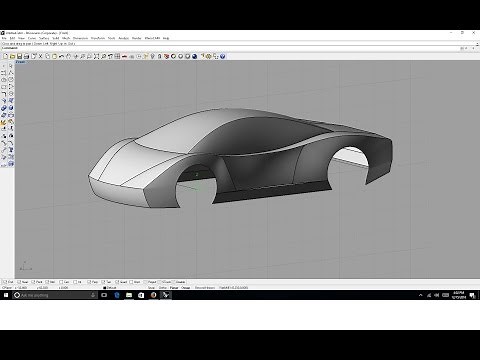Click the Open file folder icon

coord(12,56)
